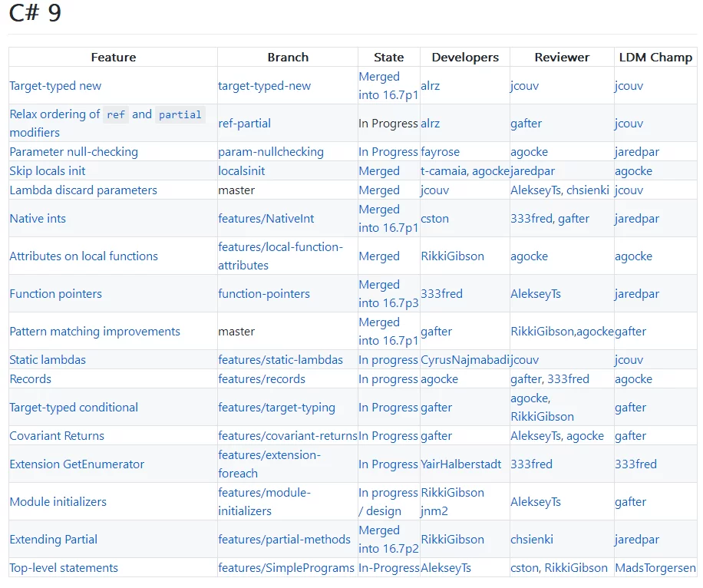Open Lambda discard parameters feature
This screenshot has height=588, width=703.
click(83, 190)
